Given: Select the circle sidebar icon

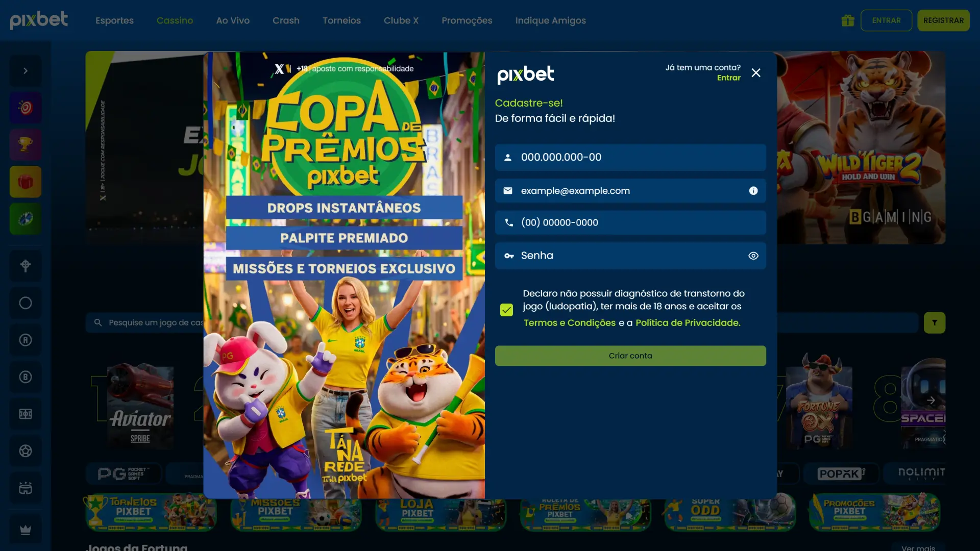Looking at the screenshot, I should [x=26, y=303].
